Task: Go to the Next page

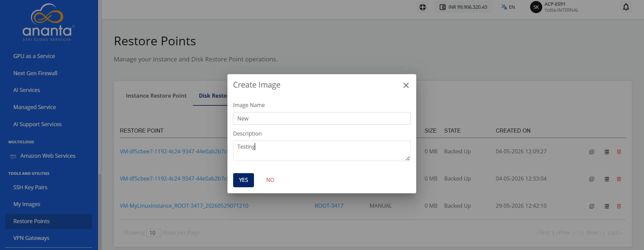Action: [594, 233]
